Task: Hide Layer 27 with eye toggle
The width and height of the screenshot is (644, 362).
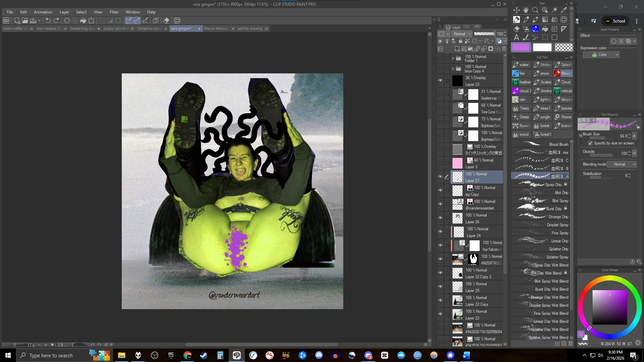Action: [x=440, y=177]
